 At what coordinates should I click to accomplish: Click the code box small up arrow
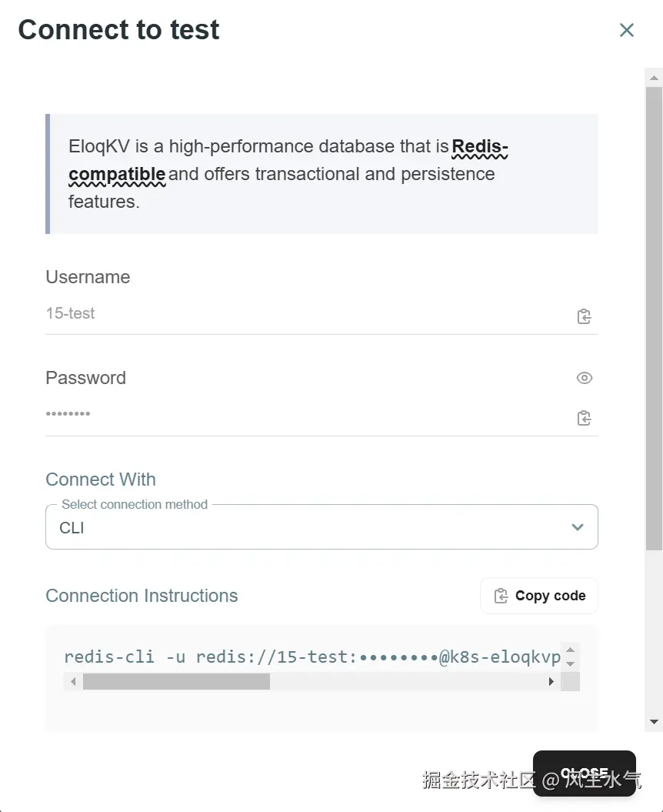pos(570,650)
